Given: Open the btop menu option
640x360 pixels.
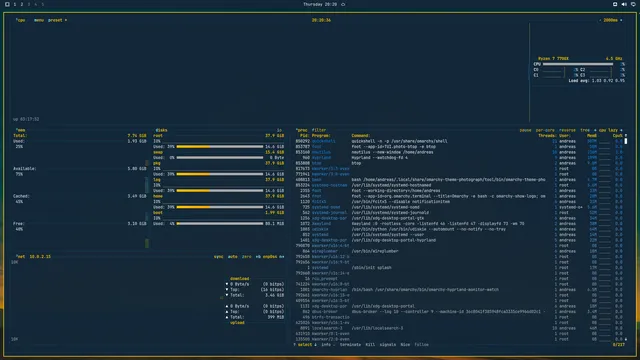Looking at the screenshot, I should click(39, 20).
